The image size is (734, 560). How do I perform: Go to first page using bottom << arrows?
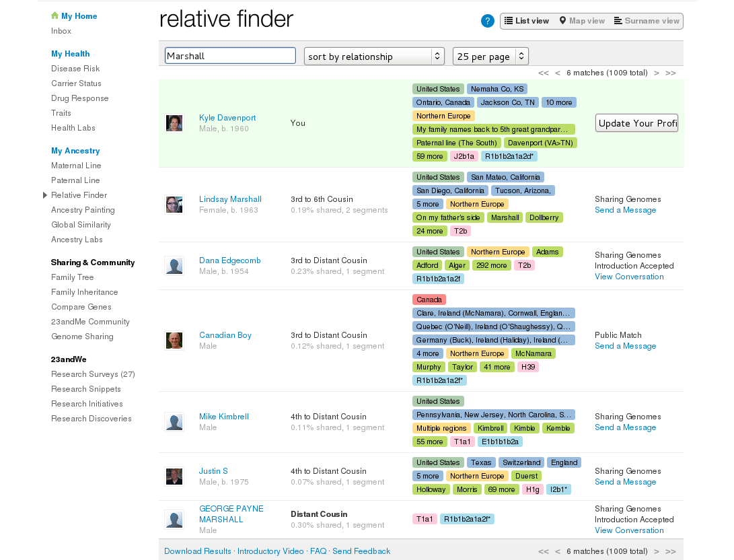tap(543, 551)
